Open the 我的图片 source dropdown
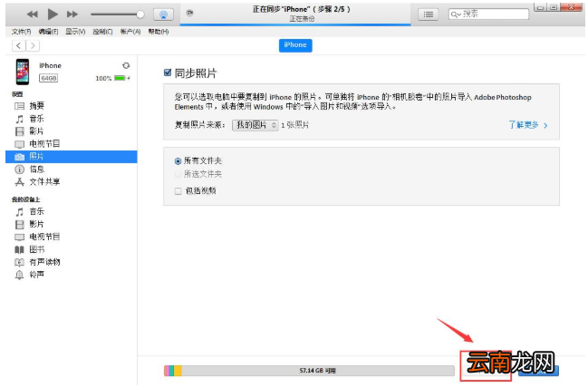The height and width of the screenshot is (388, 588). [255, 125]
